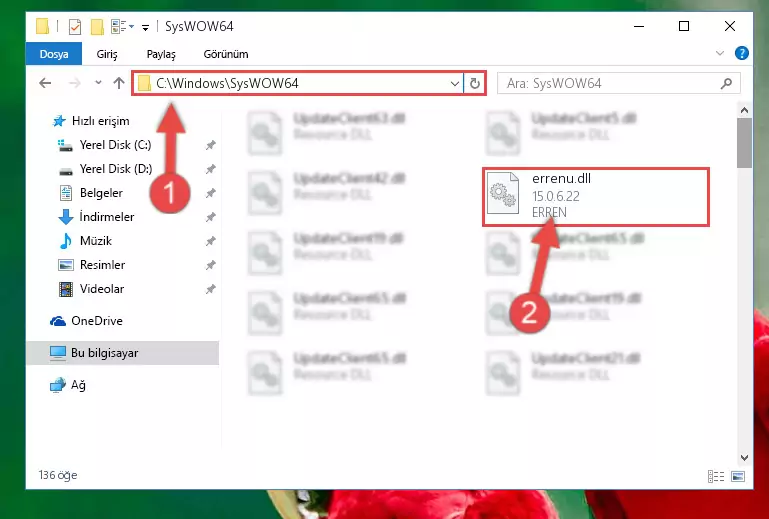Click the Properties quick access icon
Viewport: 769px width, 519px height.
click(x=75, y=26)
